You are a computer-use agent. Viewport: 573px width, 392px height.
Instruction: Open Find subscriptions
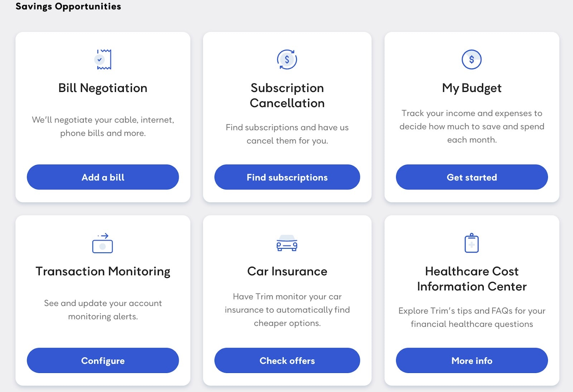[287, 177]
